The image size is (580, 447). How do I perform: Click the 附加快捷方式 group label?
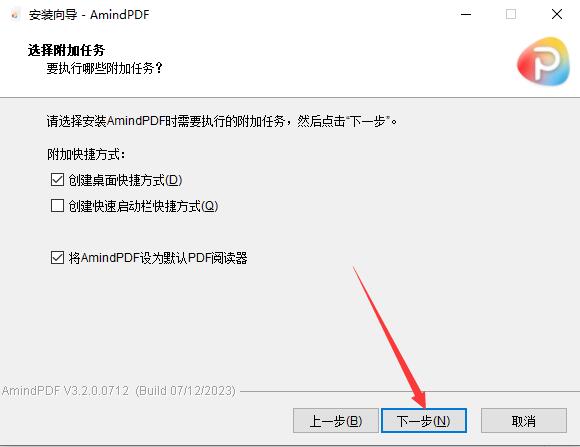86,154
